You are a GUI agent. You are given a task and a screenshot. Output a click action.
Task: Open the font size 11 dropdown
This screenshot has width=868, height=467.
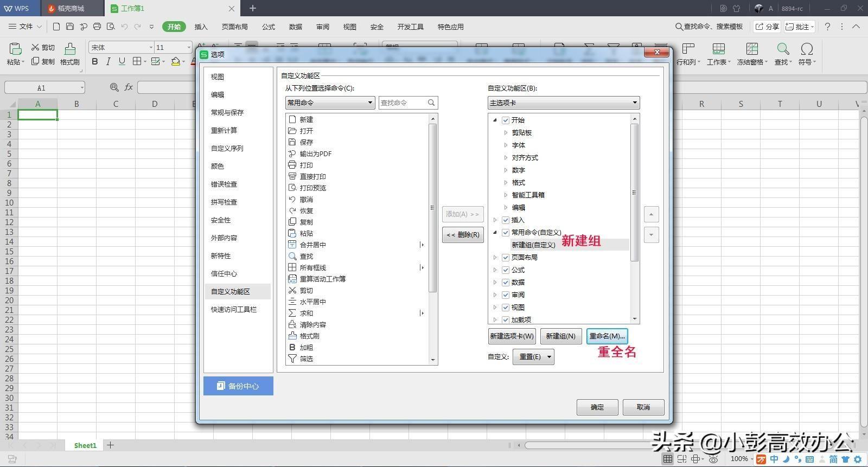(188, 48)
